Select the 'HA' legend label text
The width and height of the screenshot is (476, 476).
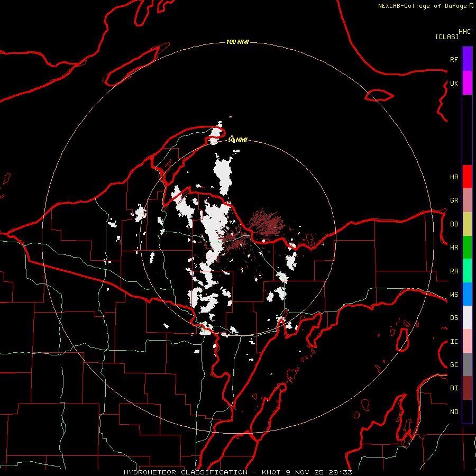pyautogui.click(x=454, y=177)
